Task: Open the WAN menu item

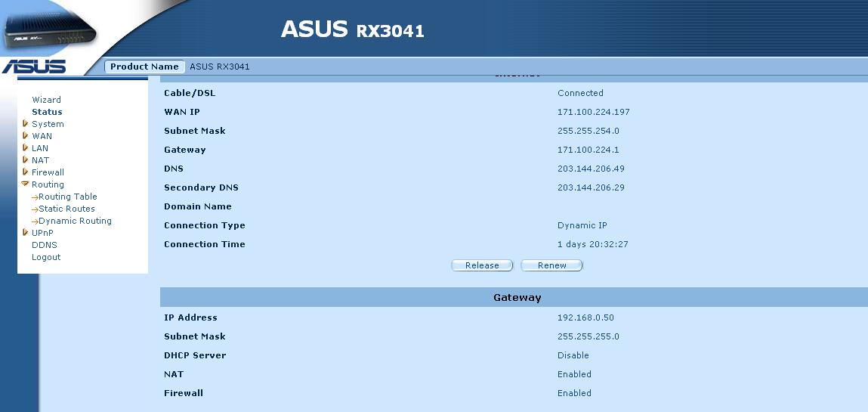Action: (x=42, y=136)
